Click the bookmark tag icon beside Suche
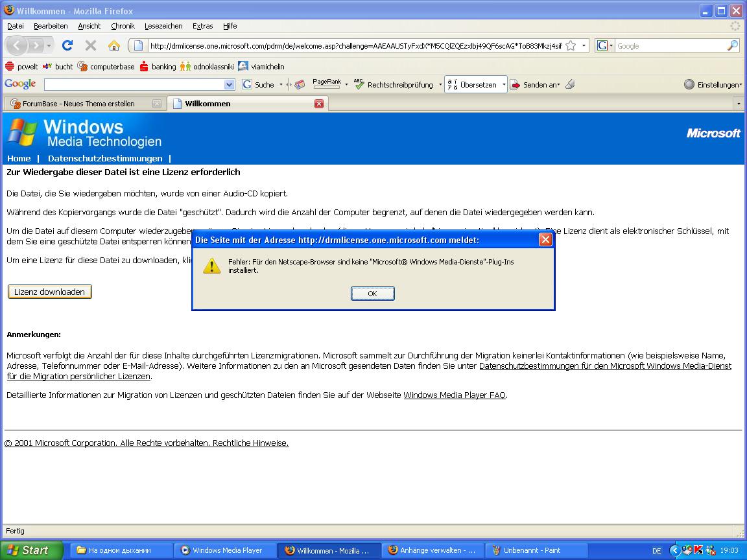Image resolution: width=747 pixels, height=560 pixels. (299, 85)
